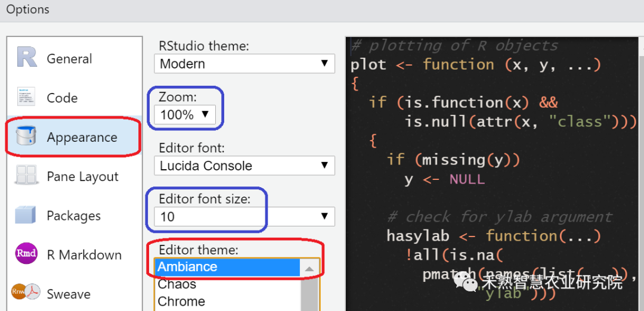Switch to the General options tab
Viewport: 644px width, 311px height.
click(69, 58)
